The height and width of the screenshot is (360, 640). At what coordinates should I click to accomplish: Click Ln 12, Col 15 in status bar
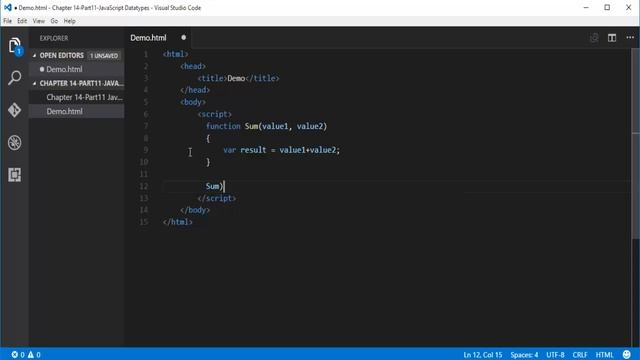pos(482,355)
